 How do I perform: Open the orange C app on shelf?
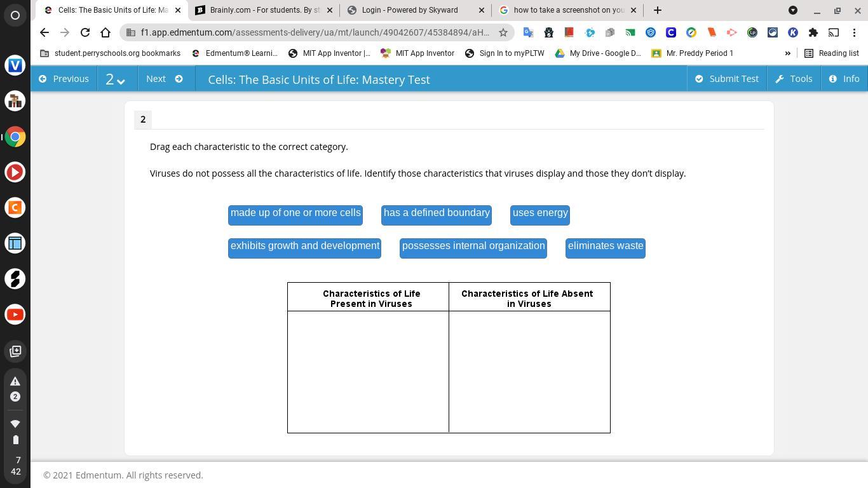click(15, 208)
